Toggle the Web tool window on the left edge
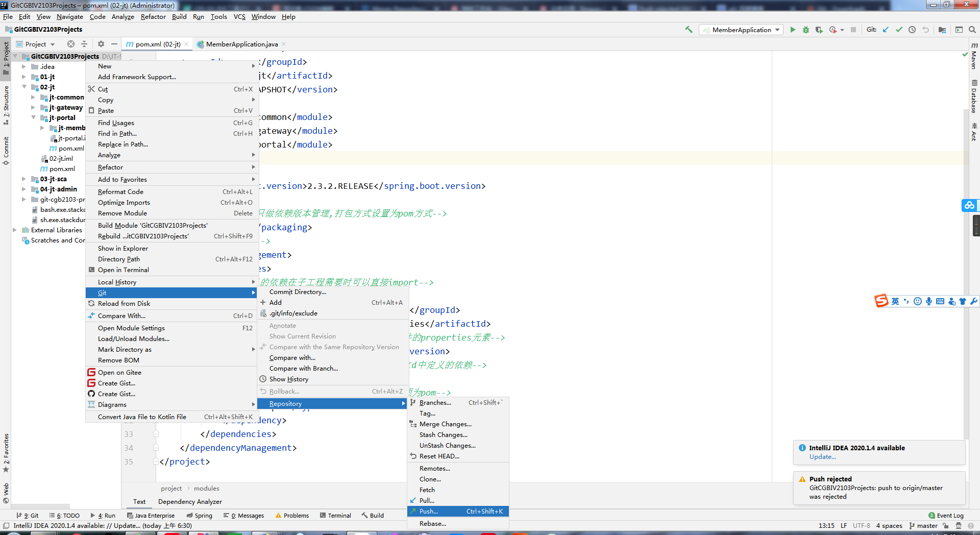The width and height of the screenshot is (980, 535). (6, 493)
